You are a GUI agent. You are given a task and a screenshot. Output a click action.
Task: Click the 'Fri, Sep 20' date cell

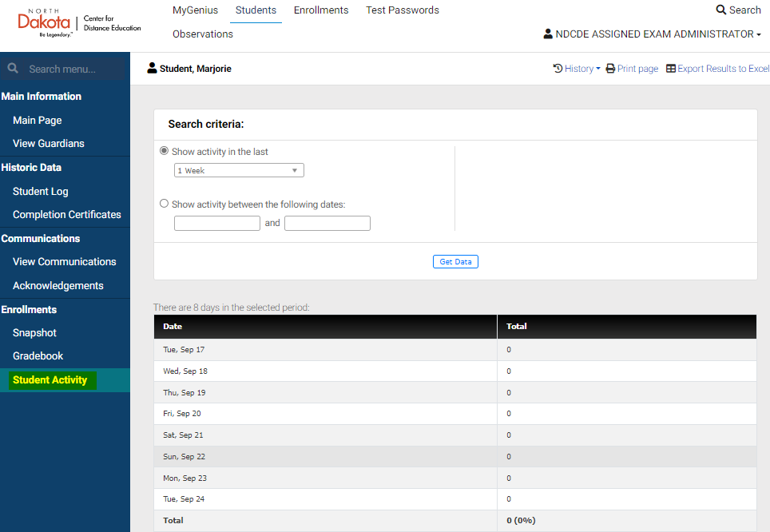pos(326,414)
